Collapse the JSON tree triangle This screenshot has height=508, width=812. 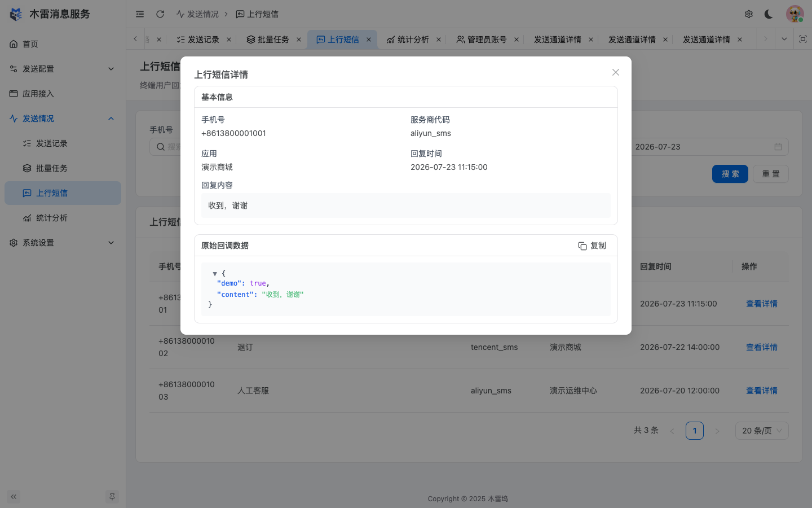tap(215, 273)
